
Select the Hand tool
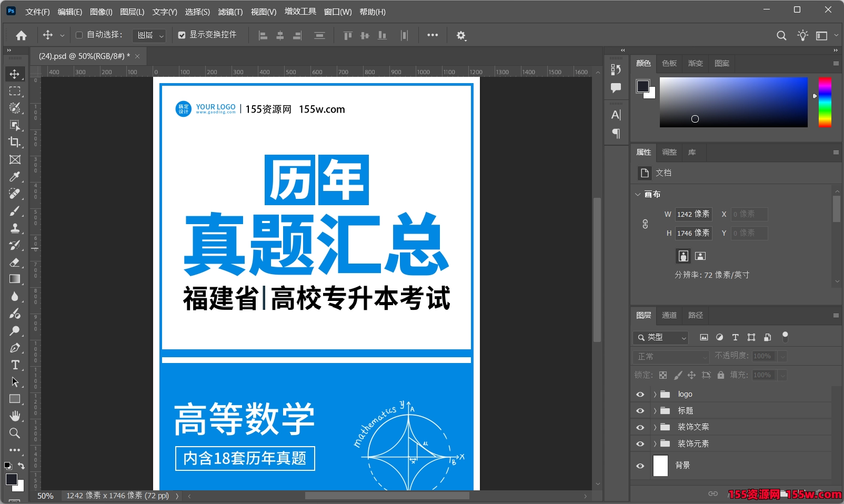tap(15, 416)
